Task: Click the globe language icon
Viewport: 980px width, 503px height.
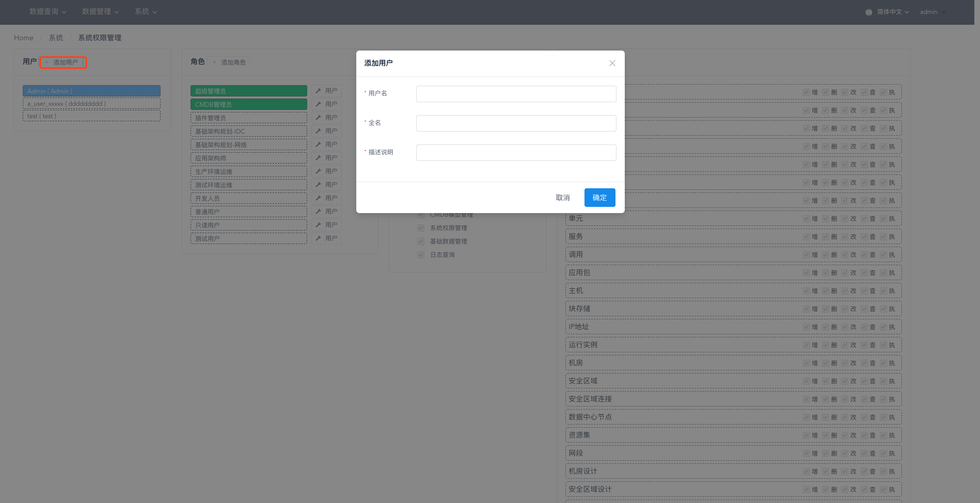Action: tap(869, 12)
